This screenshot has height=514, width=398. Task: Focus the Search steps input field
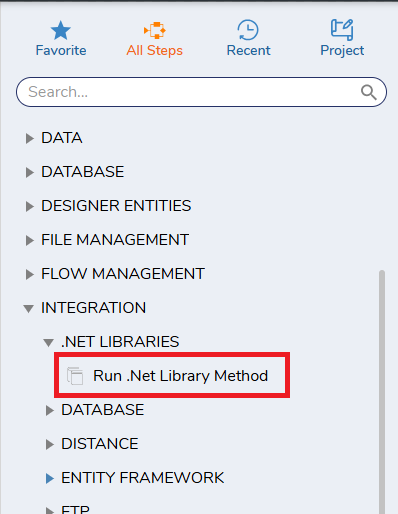coord(201,92)
